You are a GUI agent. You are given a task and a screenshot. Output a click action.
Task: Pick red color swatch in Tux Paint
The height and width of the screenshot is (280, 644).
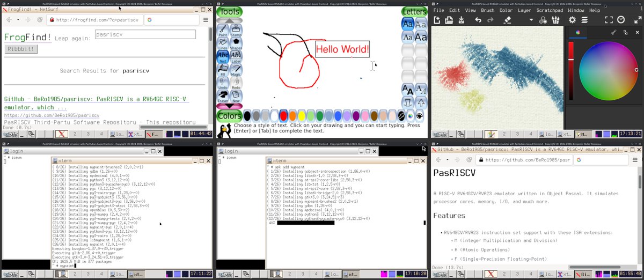tap(284, 115)
